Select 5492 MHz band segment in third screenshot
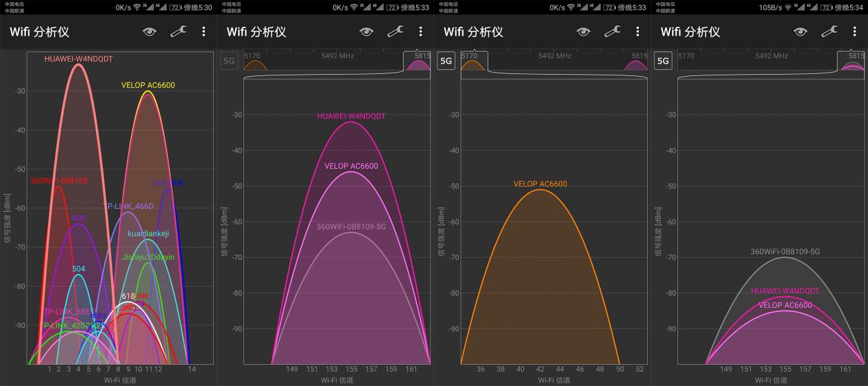The width and height of the screenshot is (868, 386). pos(555,56)
